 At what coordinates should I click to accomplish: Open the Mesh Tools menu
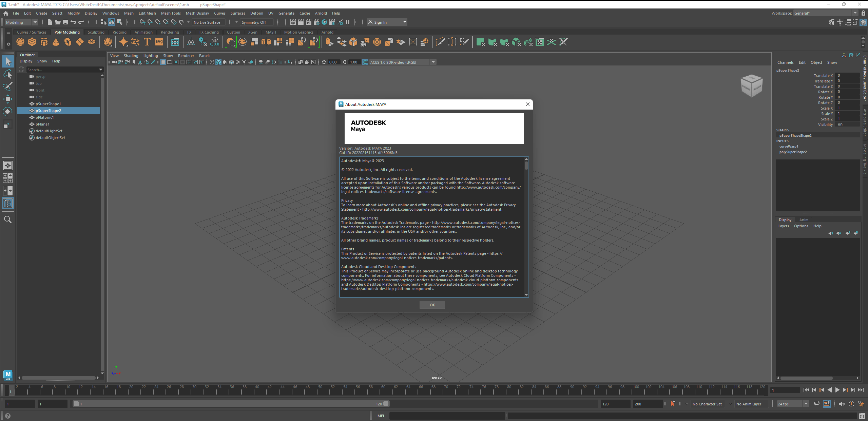[171, 13]
